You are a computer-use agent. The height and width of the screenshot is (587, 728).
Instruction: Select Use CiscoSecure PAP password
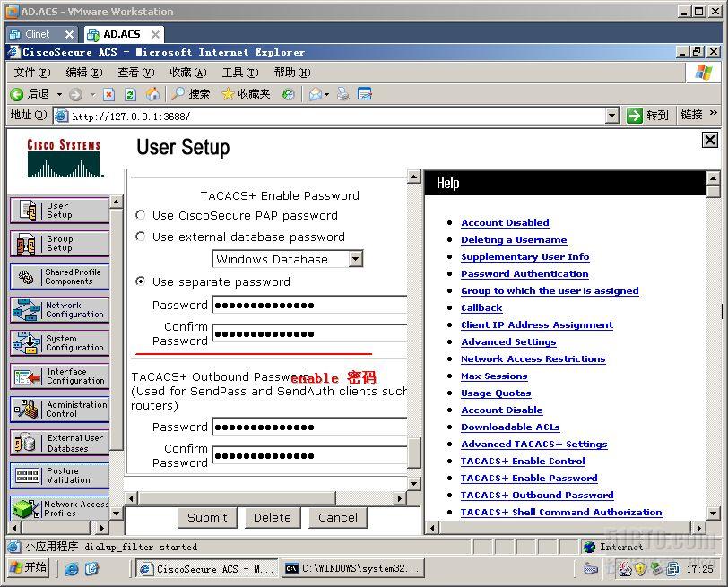pyautogui.click(x=140, y=215)
